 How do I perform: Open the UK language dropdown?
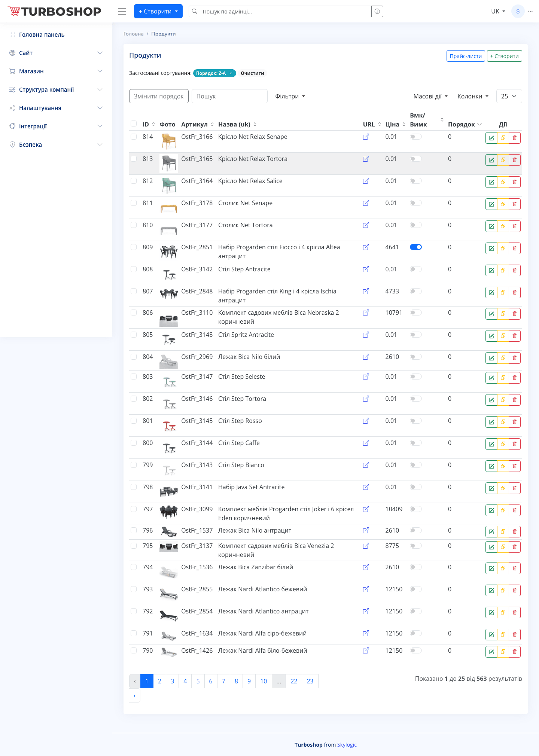point(498,11)
